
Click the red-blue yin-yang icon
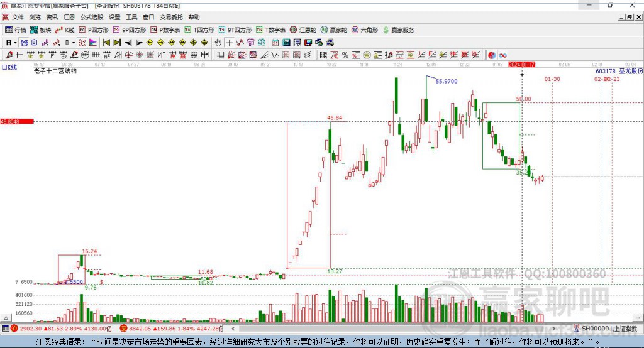coord(492,55)
